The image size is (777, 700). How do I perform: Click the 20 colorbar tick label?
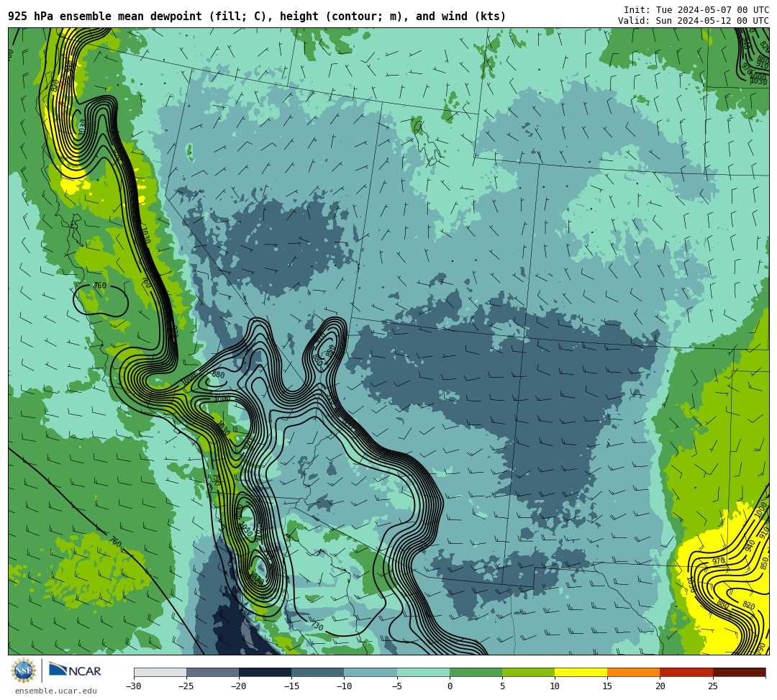660,686
